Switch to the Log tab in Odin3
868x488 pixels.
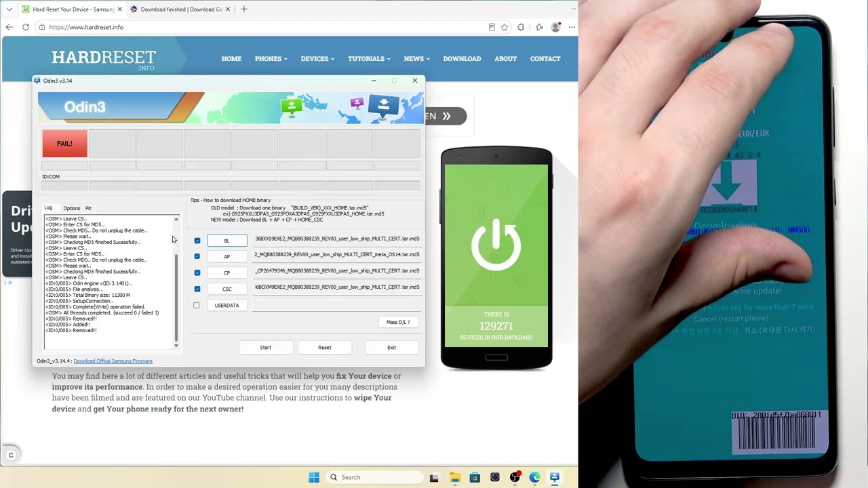(48, 208)
